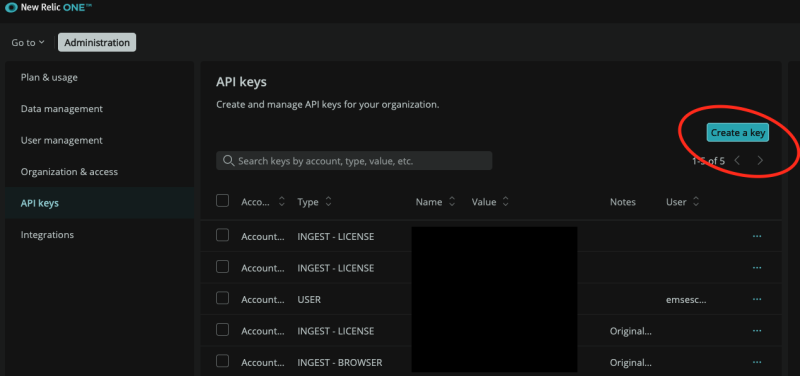Check the USER key row checkbox

pos(222,298)
